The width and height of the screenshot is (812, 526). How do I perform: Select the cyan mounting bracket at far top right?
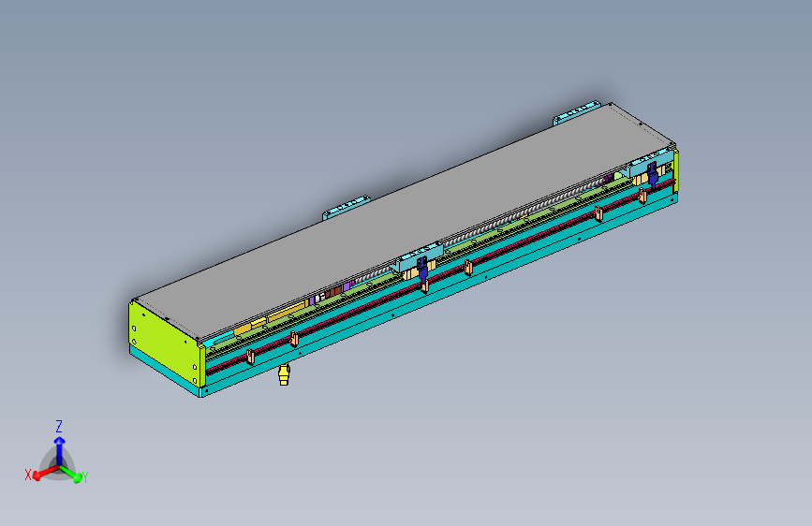pyautogui.click(x=576, y=112)
